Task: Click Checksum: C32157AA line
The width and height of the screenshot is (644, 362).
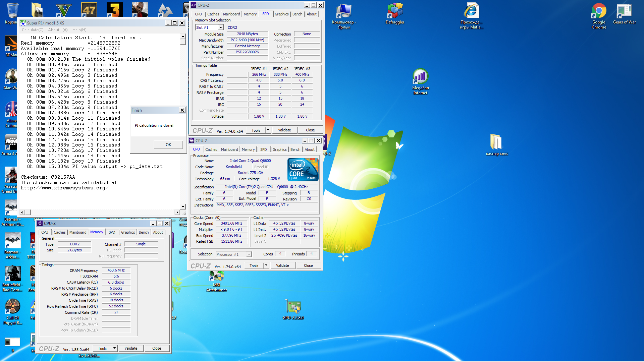Action: 48,177
